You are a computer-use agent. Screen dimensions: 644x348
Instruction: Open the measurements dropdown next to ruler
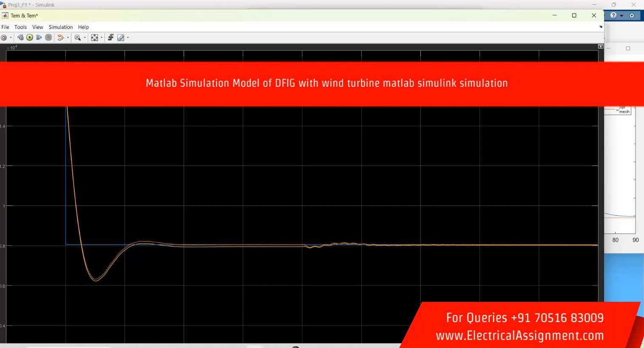coord(128,38)
